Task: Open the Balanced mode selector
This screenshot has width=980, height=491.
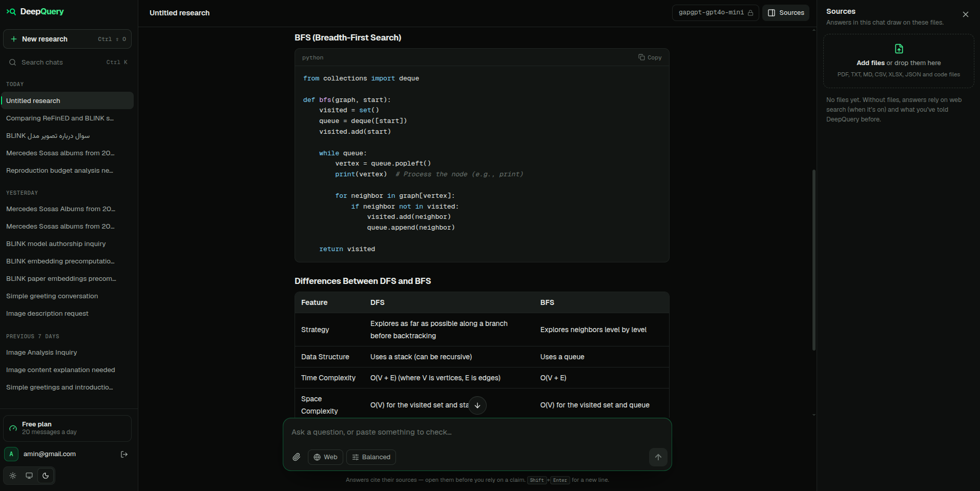Action: (371, 457)
